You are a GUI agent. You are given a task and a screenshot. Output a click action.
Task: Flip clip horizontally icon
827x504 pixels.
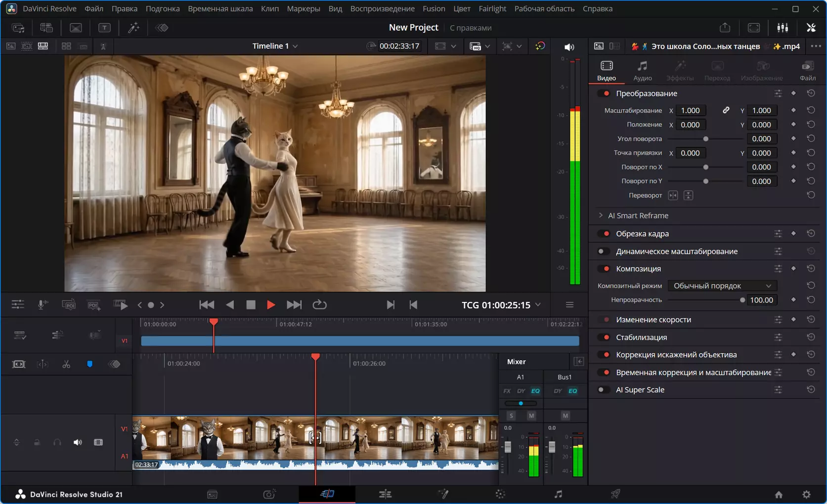pyautogui.click(x=673, y=195)
